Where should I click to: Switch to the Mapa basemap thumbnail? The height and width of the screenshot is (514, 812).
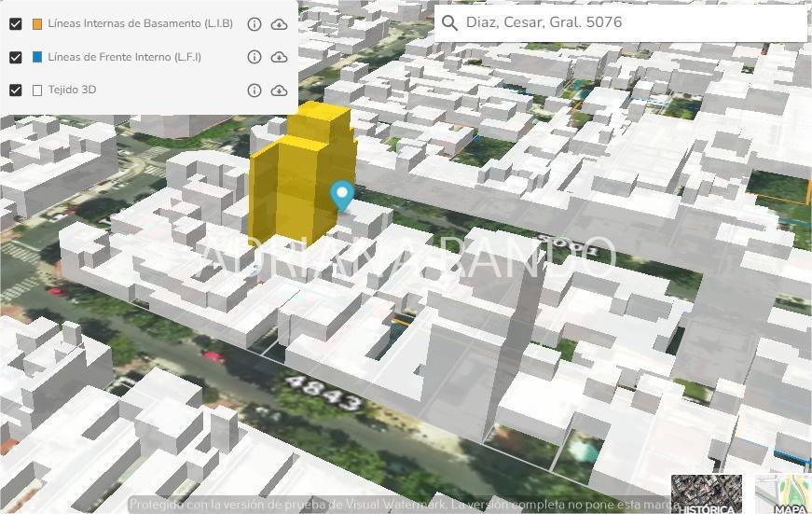(783, 494)
